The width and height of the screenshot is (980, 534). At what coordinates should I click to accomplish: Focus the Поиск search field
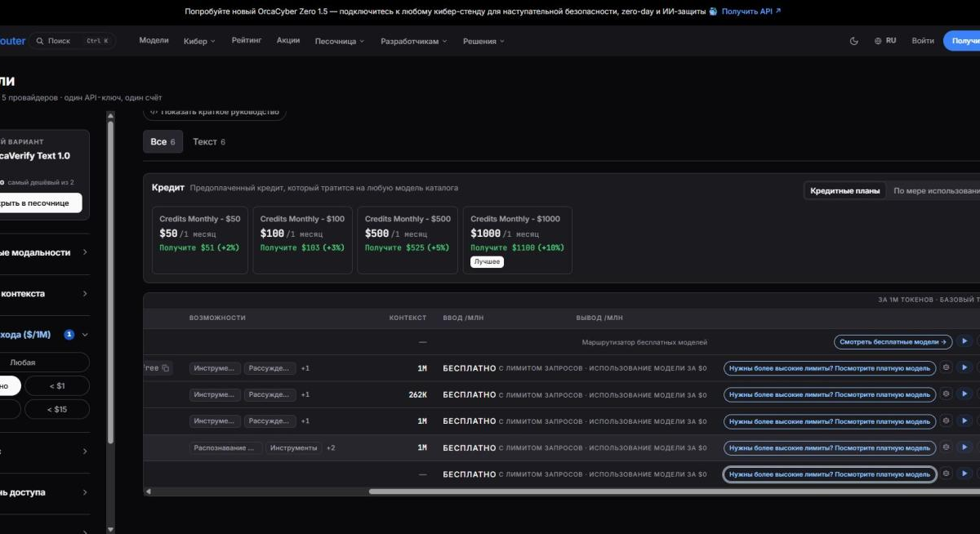73,41
